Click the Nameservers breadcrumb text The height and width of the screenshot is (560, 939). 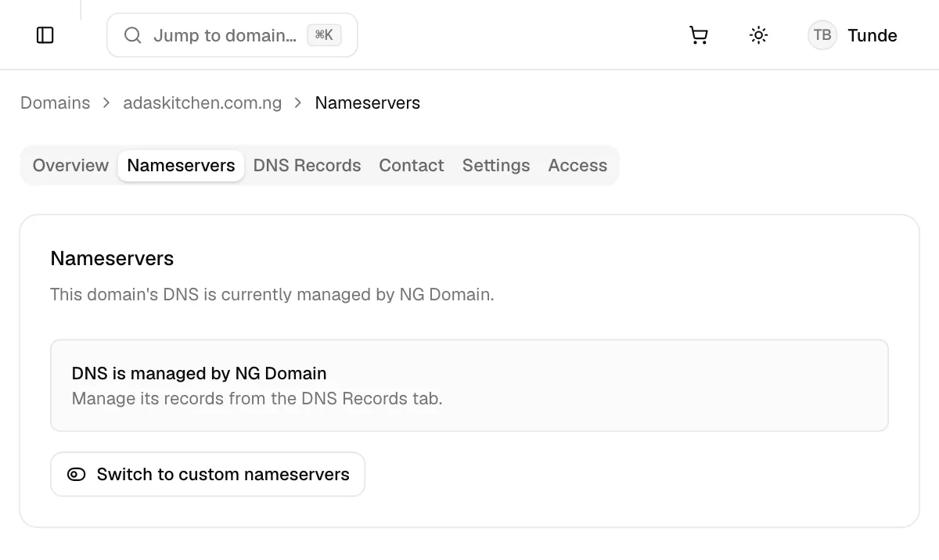[x=368, y=103]
